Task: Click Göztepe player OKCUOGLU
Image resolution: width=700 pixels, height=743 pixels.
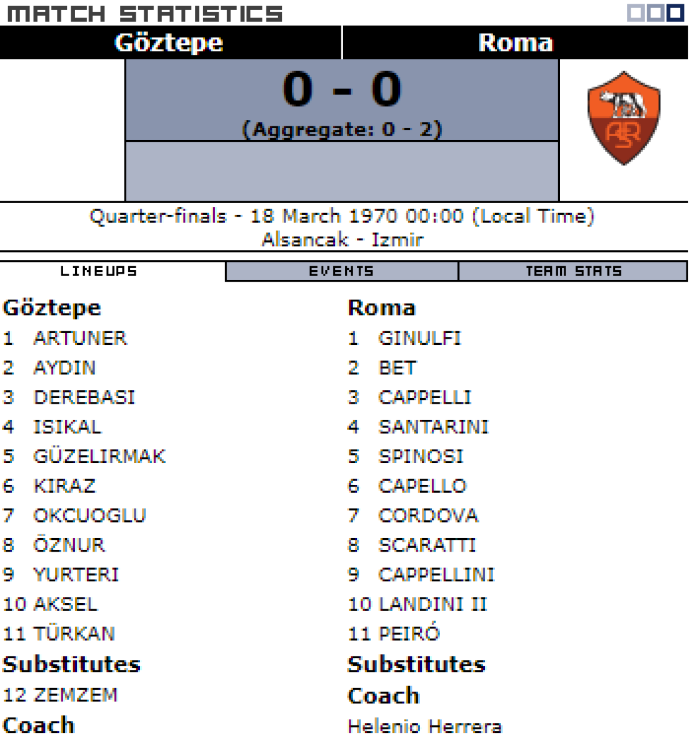Action: click(x=89, y=516)
